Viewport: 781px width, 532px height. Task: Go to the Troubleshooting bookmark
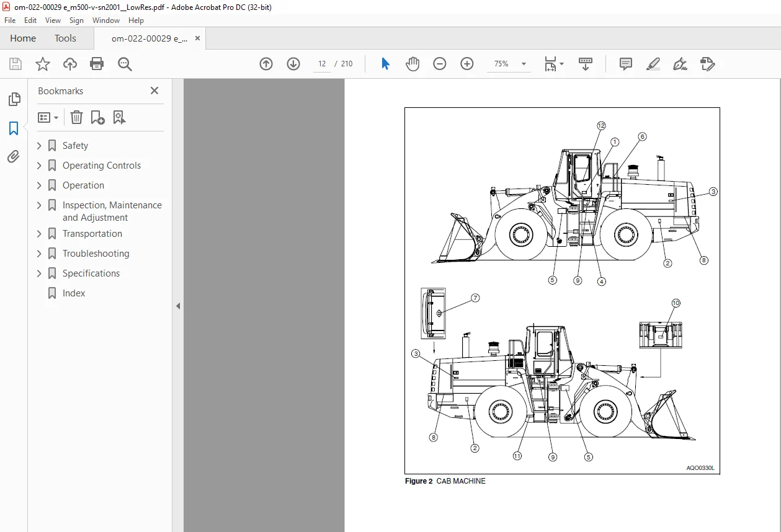click(x=96, y=254)
